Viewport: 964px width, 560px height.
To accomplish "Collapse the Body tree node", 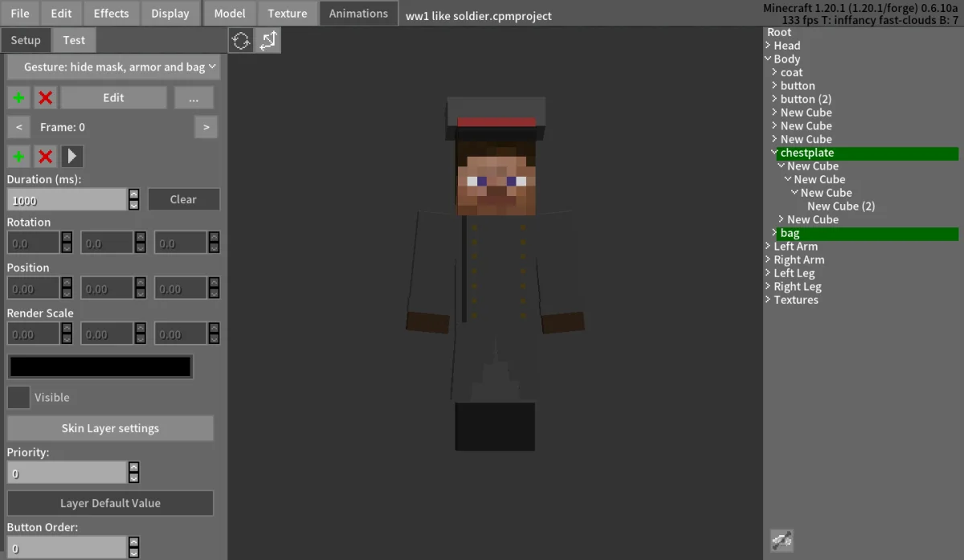I will tap(769, 59).
